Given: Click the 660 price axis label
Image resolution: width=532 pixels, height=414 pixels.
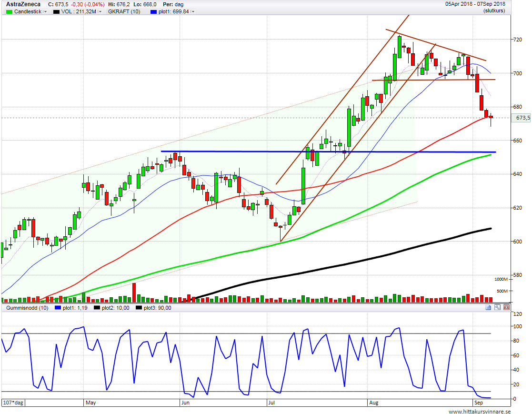Looking at the screenshot, I should click(517, 141).
